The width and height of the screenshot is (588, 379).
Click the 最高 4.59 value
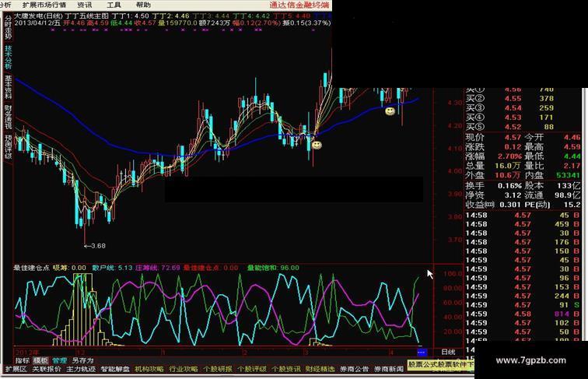[x=572, y=147]
